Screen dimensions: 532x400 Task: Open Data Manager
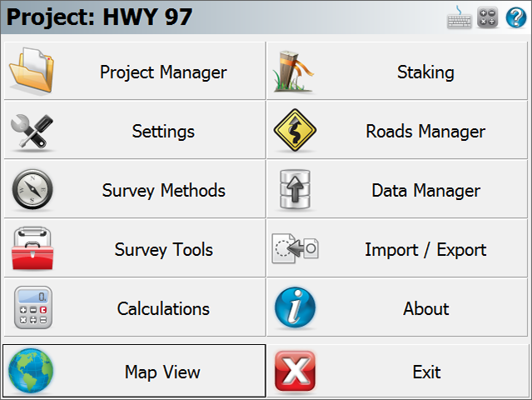click(397, 189)
